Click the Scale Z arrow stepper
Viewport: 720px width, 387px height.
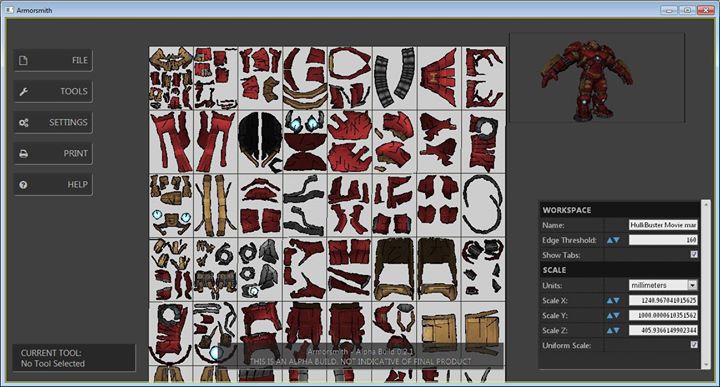(613, 331)
